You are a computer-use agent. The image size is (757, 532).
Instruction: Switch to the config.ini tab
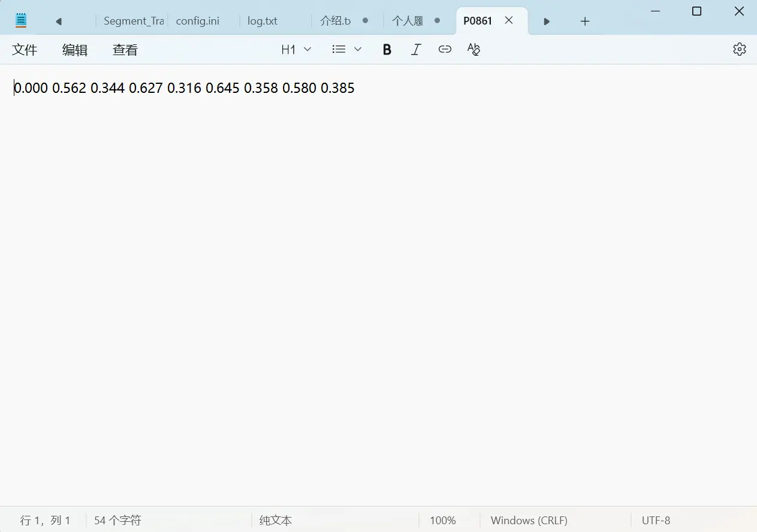coord(198,21)
